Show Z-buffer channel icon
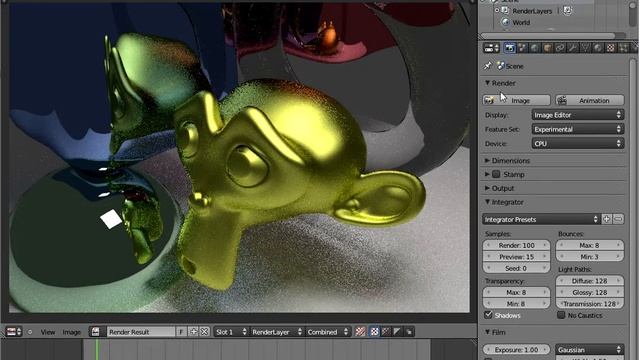Image resolution: width=640 pixels, height=360 pixels. click(397, 332)
